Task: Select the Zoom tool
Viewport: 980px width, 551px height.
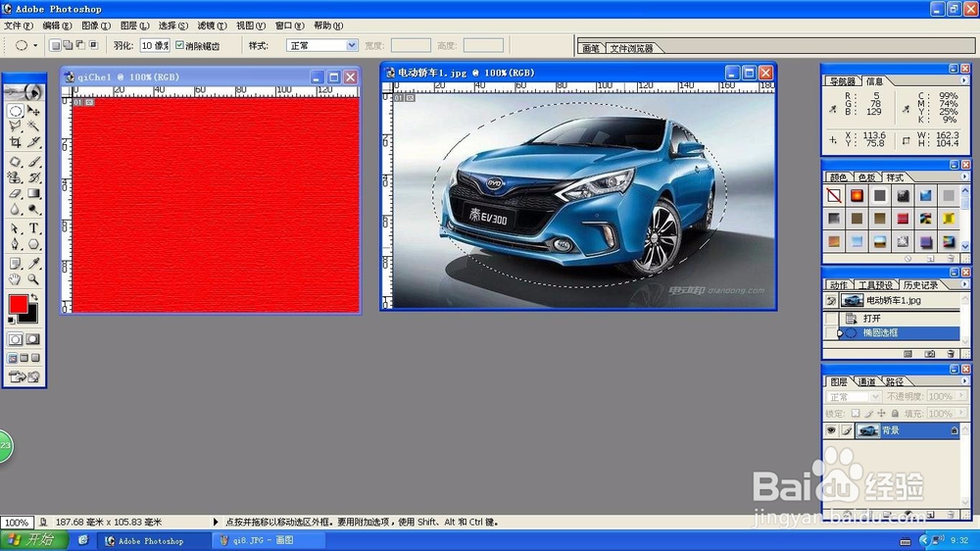Action: point(33,279)
